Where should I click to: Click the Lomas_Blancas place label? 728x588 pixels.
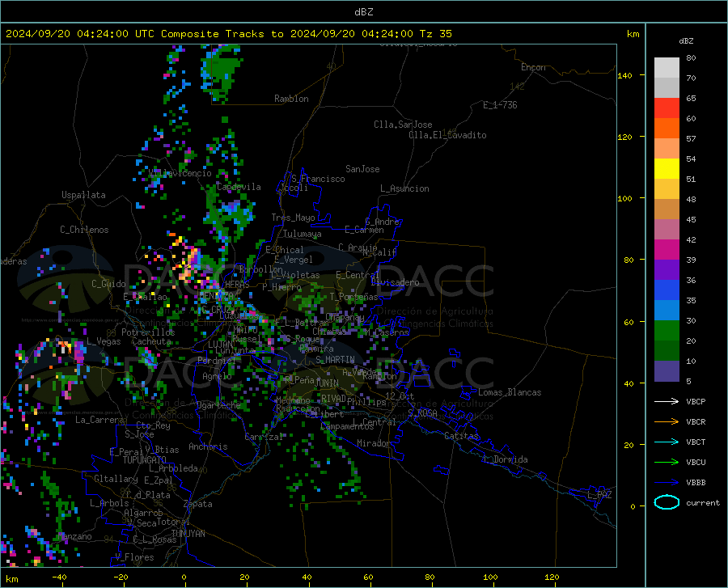[x=510, y=392]
